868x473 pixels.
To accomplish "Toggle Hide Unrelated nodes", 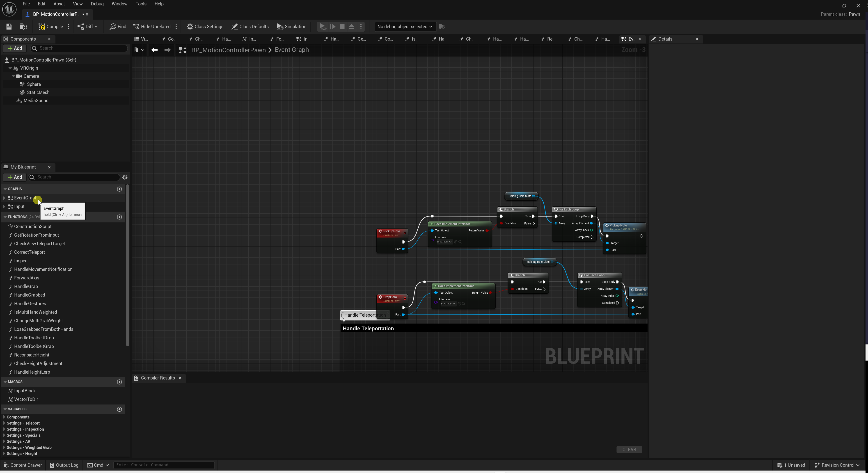I will click(x=152, y=27).
